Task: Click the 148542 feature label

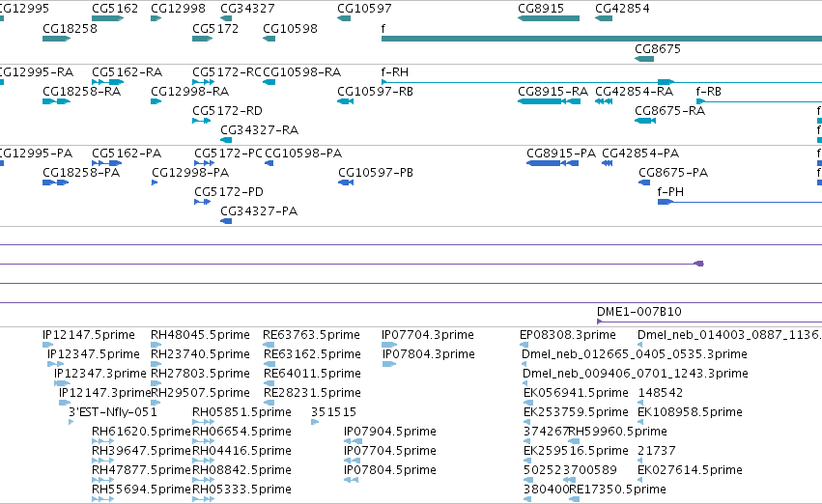Action: tap(661, 393)
